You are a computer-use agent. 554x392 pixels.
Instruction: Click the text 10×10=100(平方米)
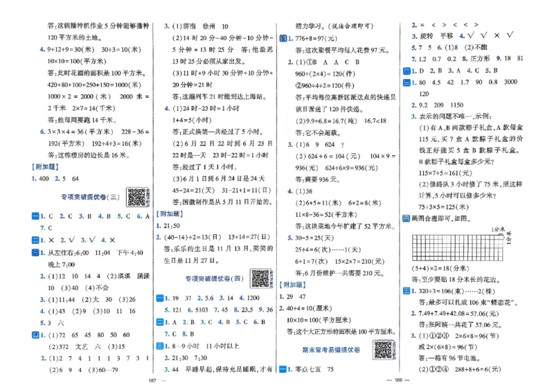pos(77,61)
